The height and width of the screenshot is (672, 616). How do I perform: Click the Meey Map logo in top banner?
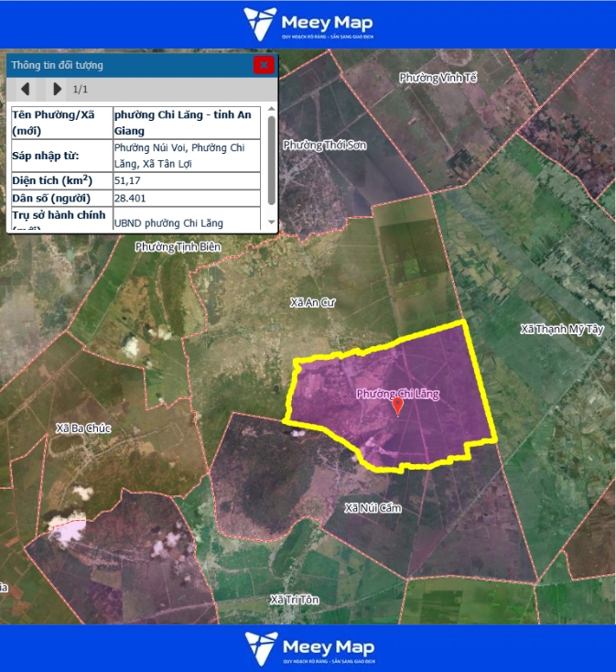[x=308, y=25]
